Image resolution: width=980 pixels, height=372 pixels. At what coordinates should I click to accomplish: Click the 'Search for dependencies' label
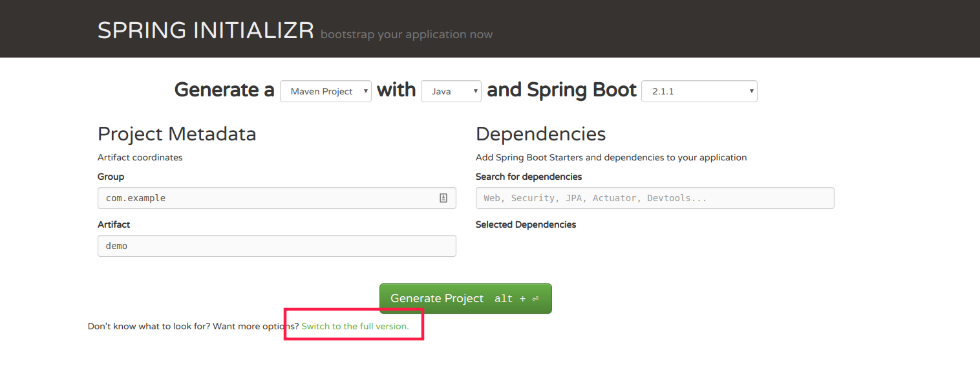coord(529,177)
